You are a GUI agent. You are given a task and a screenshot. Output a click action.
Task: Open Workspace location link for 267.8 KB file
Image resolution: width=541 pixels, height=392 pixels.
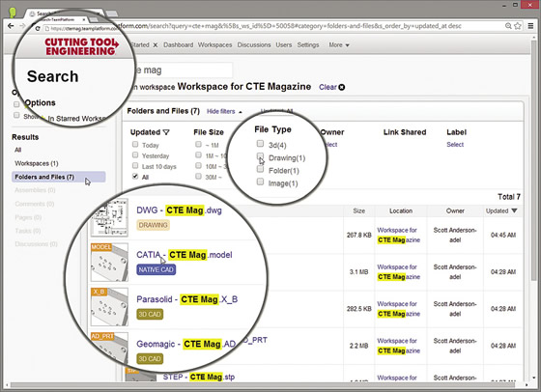pos(398,236)
